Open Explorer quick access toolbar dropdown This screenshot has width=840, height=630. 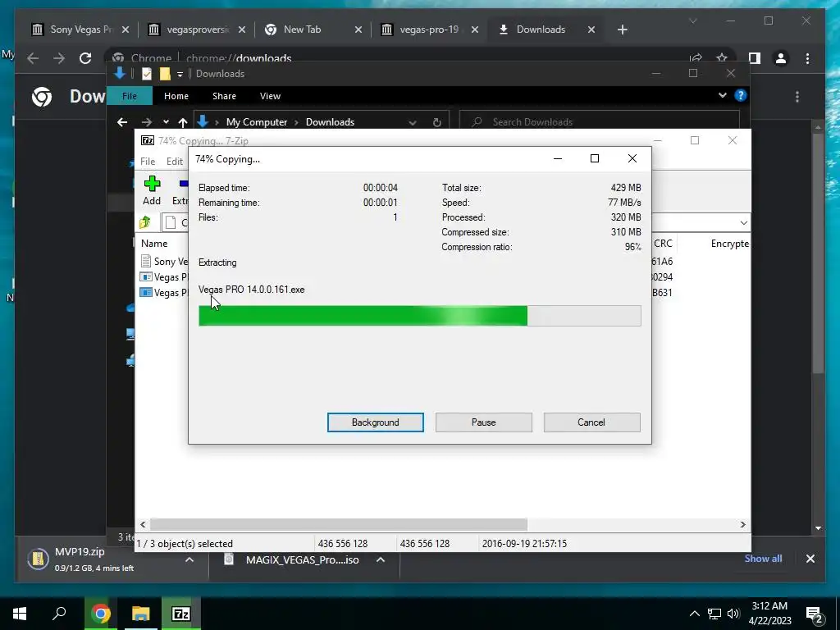(180, 74)
